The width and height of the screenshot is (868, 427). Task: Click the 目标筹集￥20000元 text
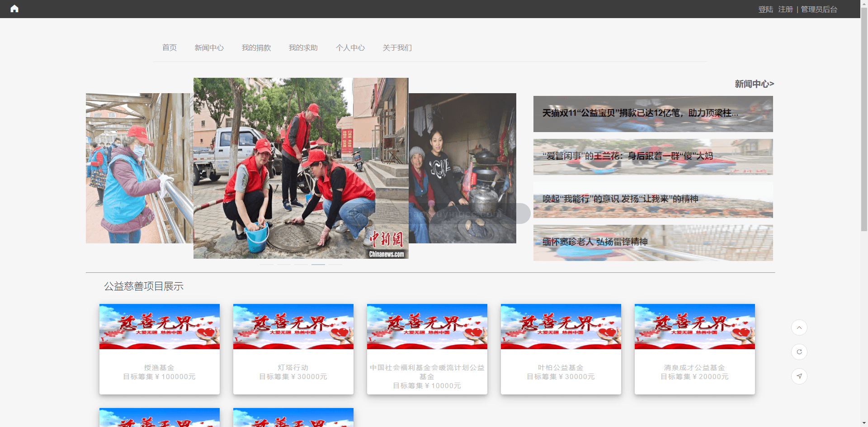tap(695, 377)
